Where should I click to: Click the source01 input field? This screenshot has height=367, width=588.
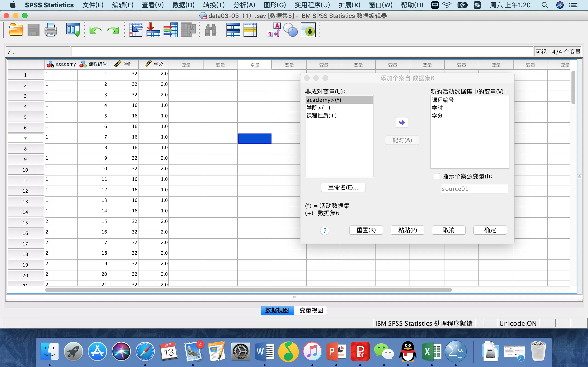click(474, 188)
